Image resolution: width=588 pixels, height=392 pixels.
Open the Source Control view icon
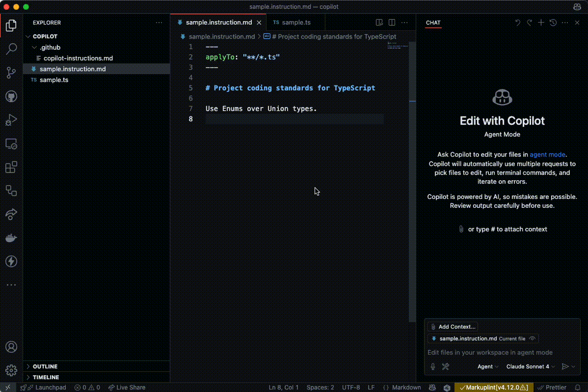point(11,72)
